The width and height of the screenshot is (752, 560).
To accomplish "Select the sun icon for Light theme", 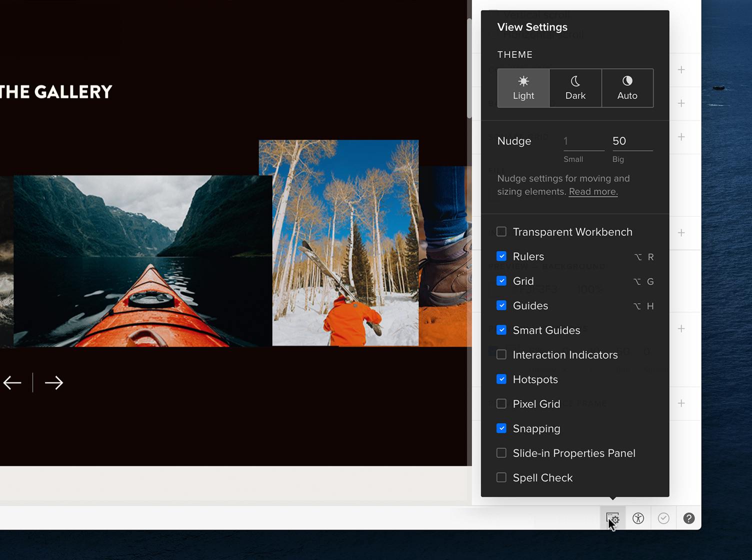I will coord(523,80).
